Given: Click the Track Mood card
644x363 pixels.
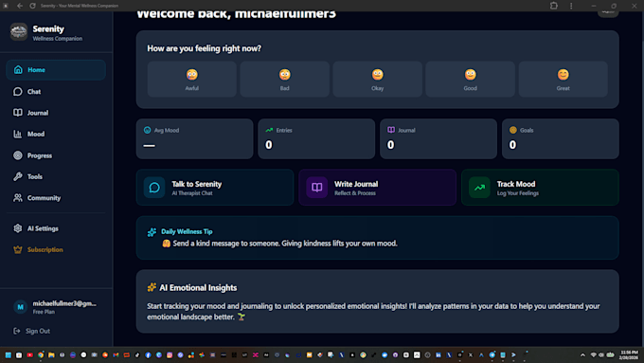Looking at the screenshot, I should tap(540, 188).
